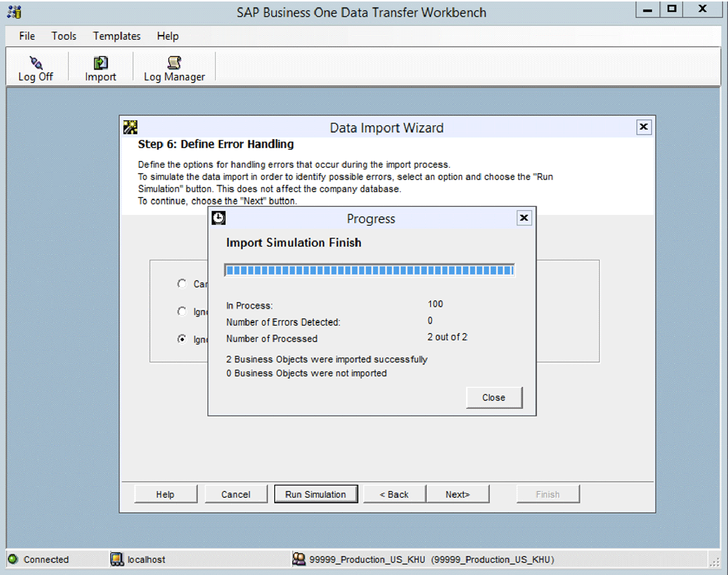Open the Tools menu

pyautogui.click(x=64, y=36)
